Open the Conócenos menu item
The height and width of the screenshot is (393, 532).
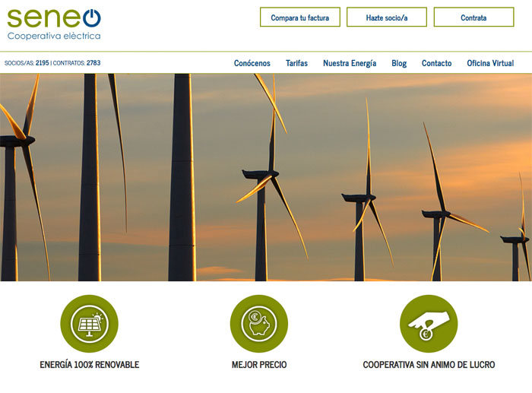pyautogui.click(x=252, y=63)
